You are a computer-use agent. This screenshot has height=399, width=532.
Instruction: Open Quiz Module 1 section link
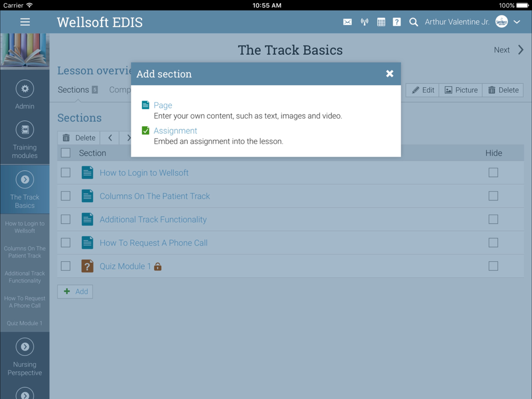(125, 267)
